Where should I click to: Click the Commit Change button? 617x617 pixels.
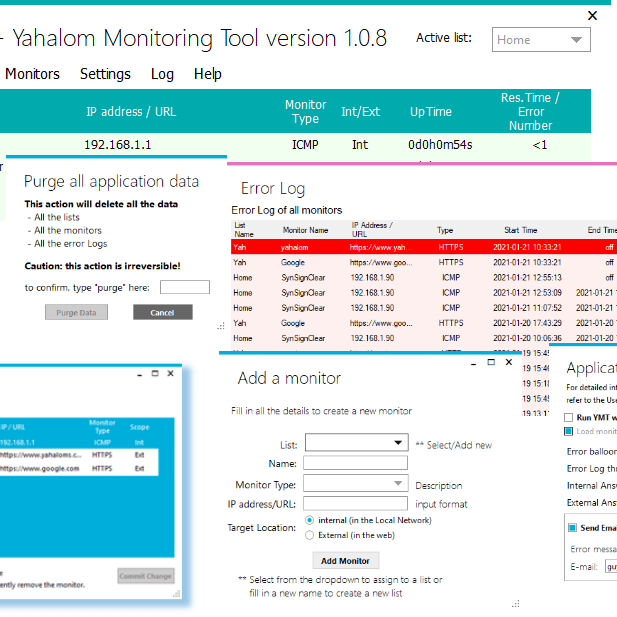pos(146,576)
